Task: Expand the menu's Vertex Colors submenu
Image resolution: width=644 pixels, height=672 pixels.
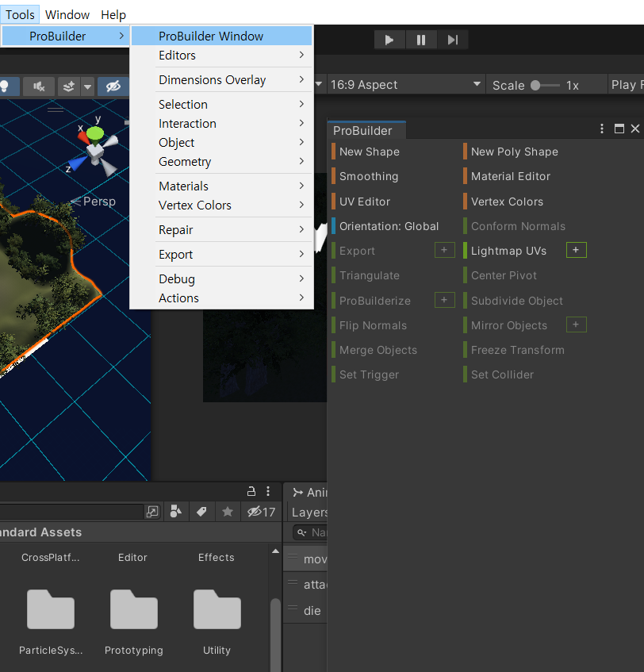Action: (221, 205)
